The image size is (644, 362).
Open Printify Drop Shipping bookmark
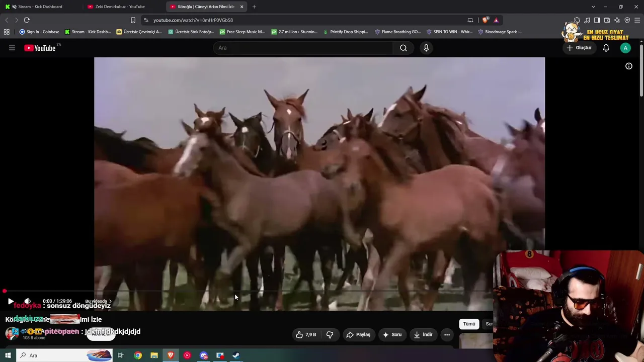(x=346, y=32)
